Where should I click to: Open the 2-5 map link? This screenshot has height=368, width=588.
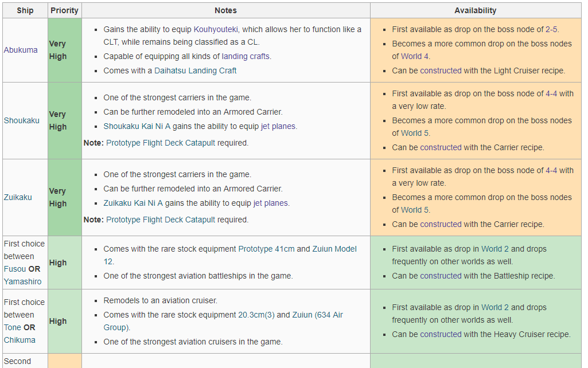point(551,29)
